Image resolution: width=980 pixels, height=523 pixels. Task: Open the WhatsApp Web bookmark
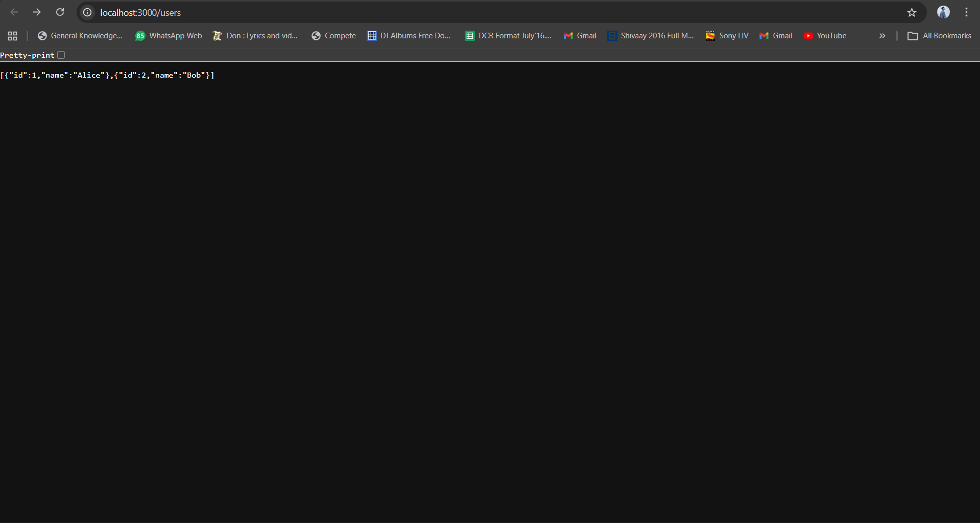coord(169,35)
